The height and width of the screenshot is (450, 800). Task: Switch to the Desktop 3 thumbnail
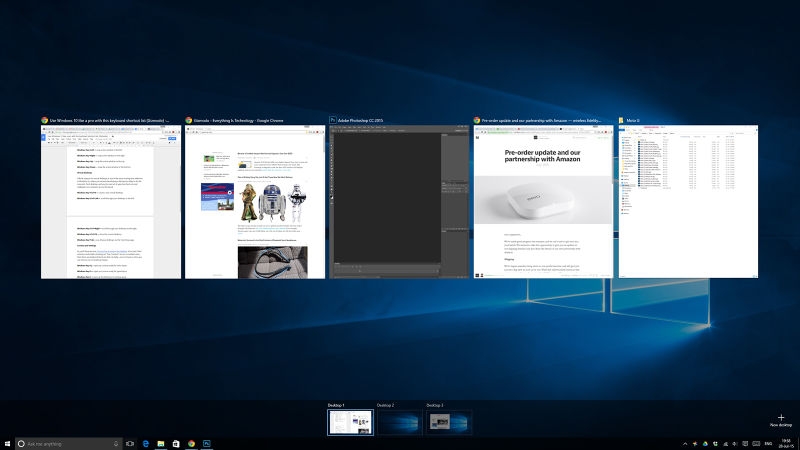click(448, 421)
